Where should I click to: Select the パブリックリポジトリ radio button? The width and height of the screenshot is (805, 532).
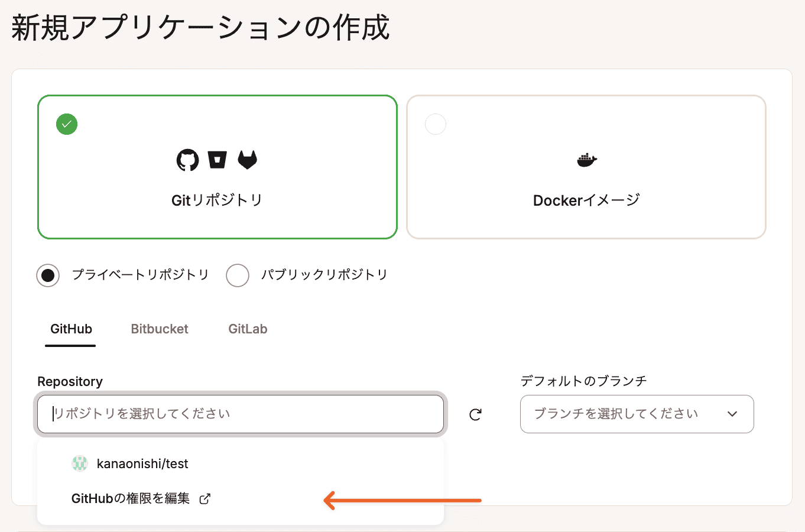[238, 275]
